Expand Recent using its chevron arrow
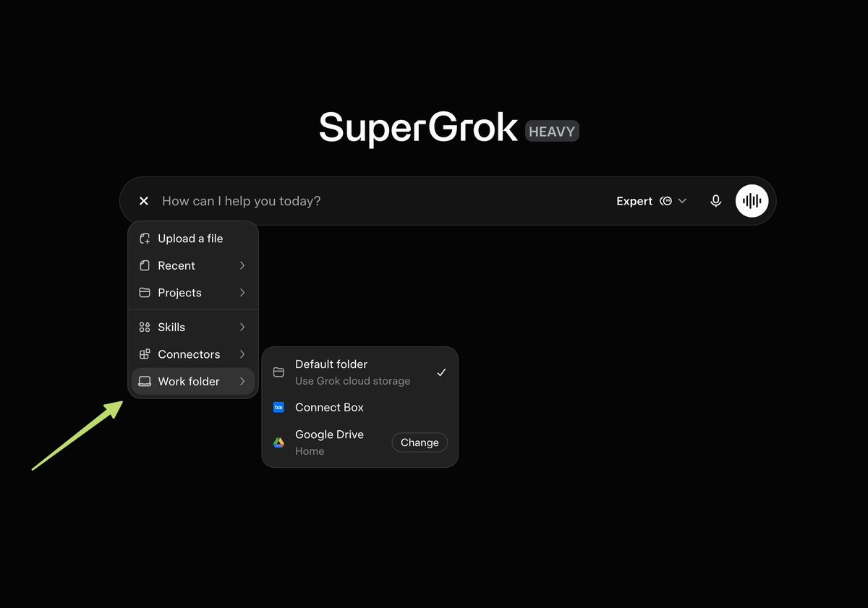 242,265
